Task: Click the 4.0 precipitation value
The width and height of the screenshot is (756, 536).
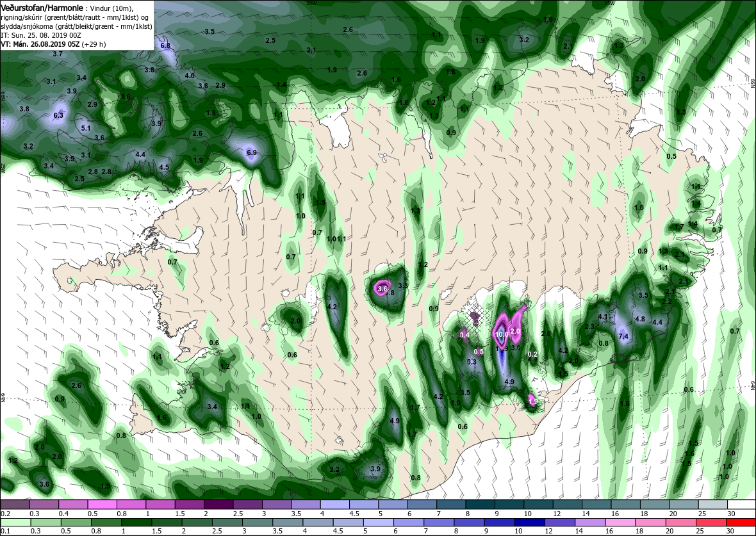Action: [x=190, y=76]
